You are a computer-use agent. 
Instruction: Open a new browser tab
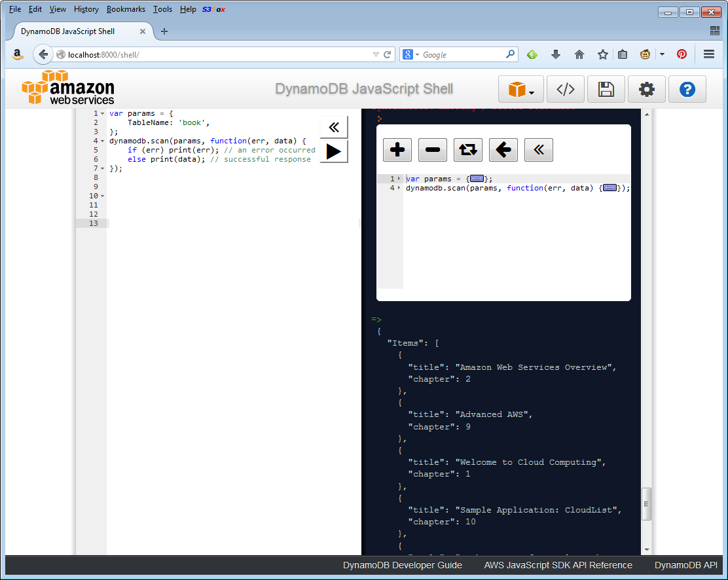[164, 31]
